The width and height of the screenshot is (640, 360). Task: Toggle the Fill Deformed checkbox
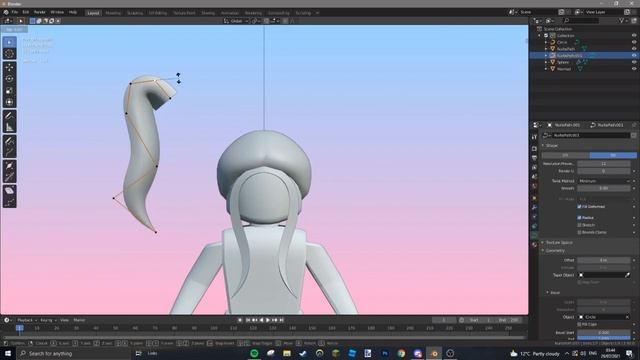(579, 207)
